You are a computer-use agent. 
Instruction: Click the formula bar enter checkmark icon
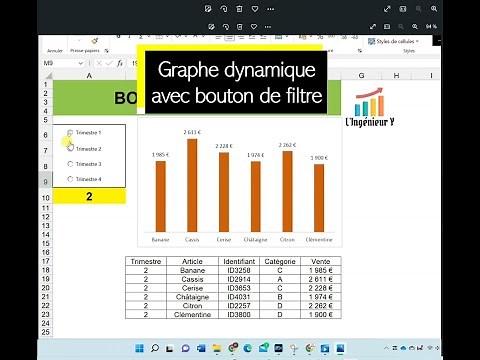109,63
